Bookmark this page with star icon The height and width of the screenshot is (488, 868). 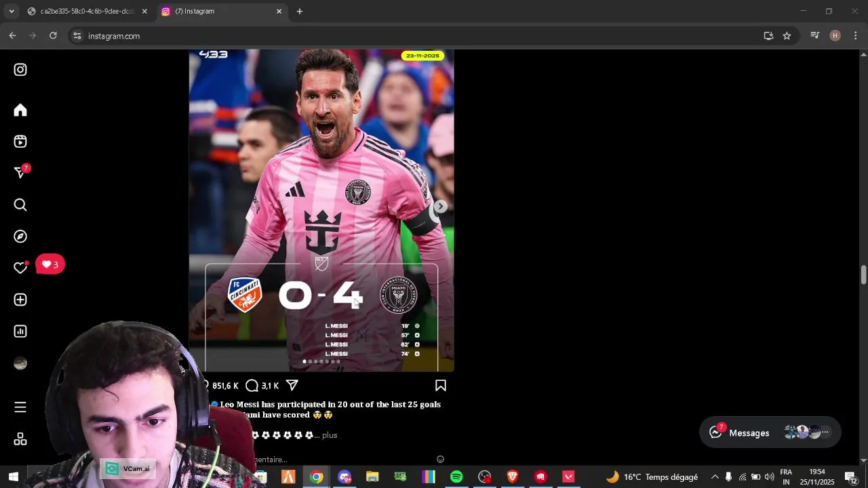787,36
